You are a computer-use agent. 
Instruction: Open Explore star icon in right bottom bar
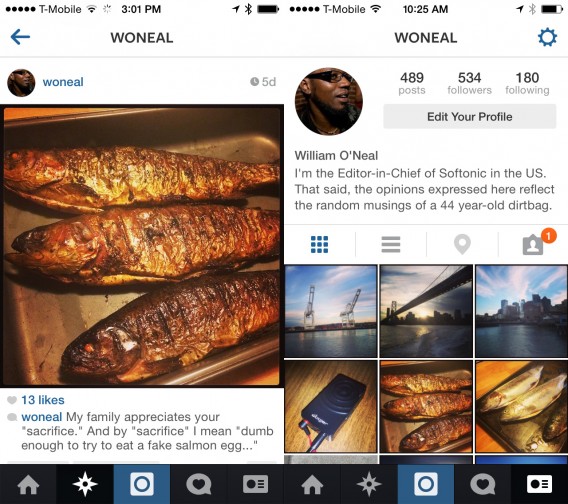tap(369, 484)
